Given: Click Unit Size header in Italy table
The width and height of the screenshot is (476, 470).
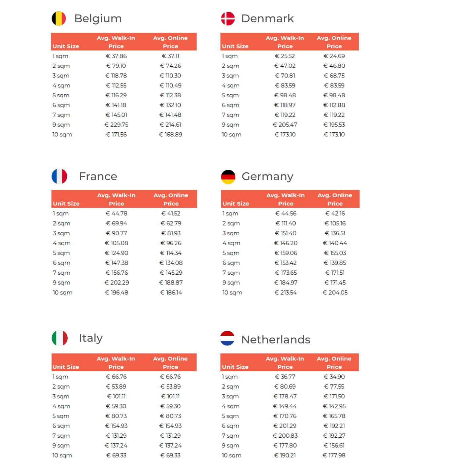Looking at the screenshot, I should pos(66,367).
